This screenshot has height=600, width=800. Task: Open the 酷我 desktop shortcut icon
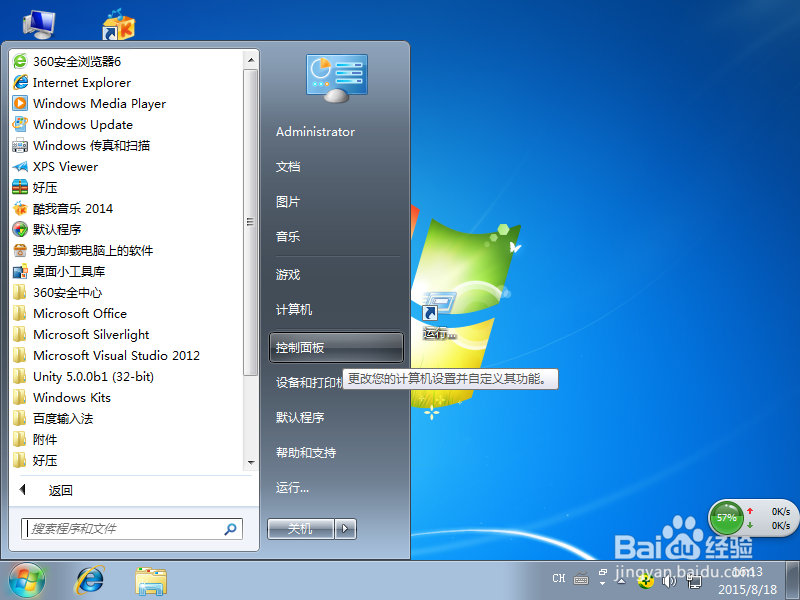tap(118, 24)
